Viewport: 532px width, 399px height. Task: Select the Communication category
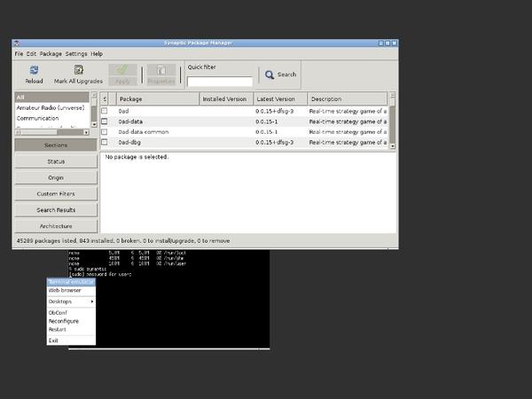(52, 118)
